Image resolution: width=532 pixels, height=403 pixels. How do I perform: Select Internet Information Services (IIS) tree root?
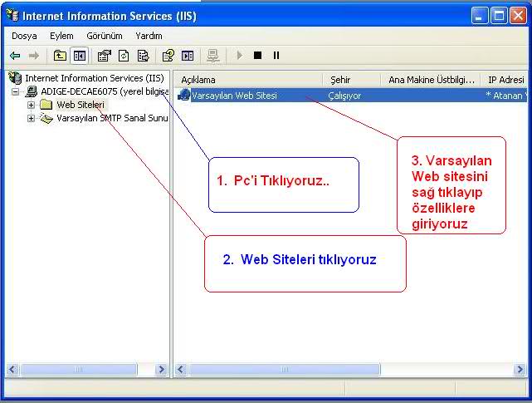coord(95,78)
